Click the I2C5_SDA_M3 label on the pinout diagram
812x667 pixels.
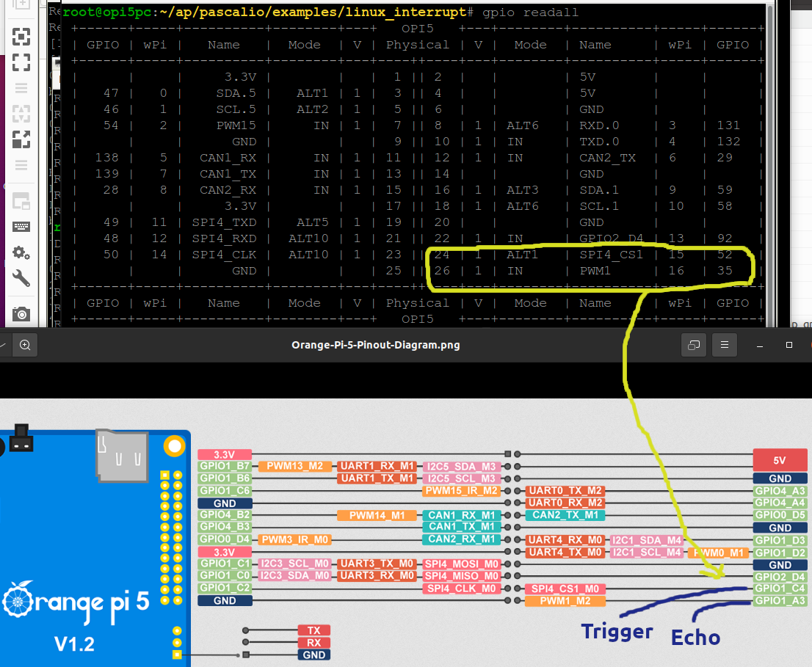461,467
